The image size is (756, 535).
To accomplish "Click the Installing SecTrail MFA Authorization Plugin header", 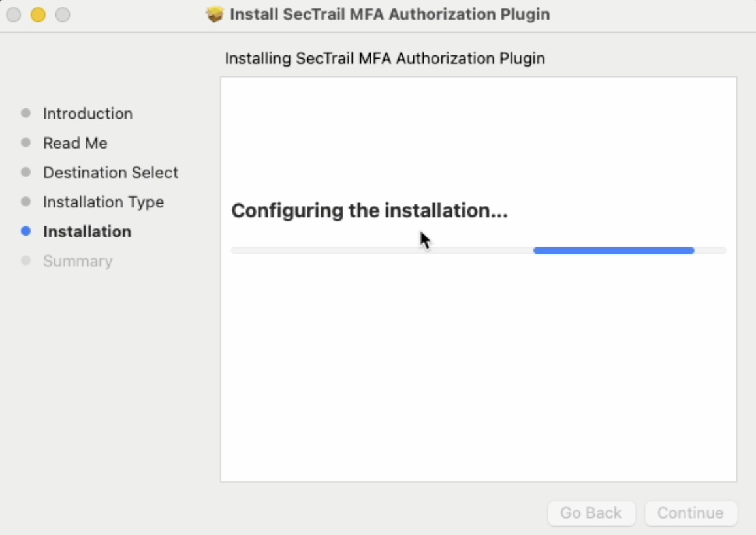I will [385, 58].
